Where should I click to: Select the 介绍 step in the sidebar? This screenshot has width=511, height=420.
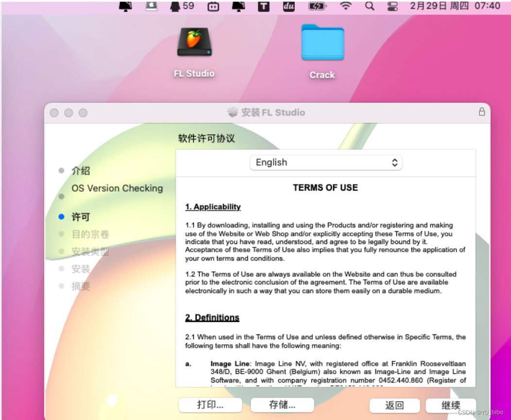(x=81, y=171)
